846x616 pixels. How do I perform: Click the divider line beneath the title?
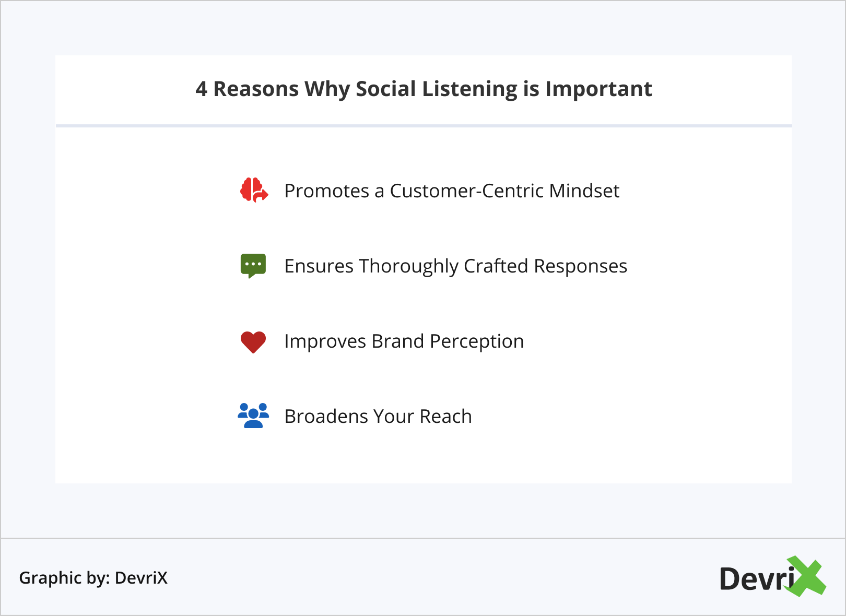[x=424, y=126]
